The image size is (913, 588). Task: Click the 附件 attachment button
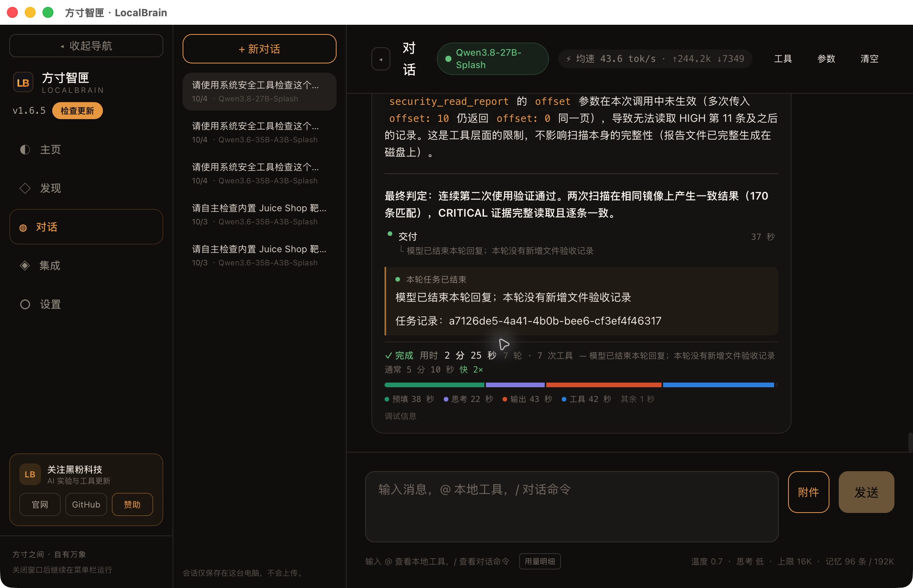(809, 492)
